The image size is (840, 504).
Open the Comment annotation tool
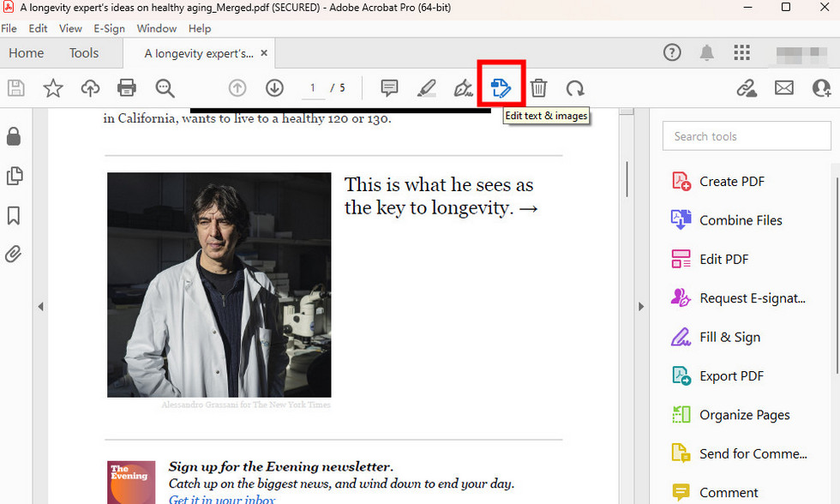point(389,87)
